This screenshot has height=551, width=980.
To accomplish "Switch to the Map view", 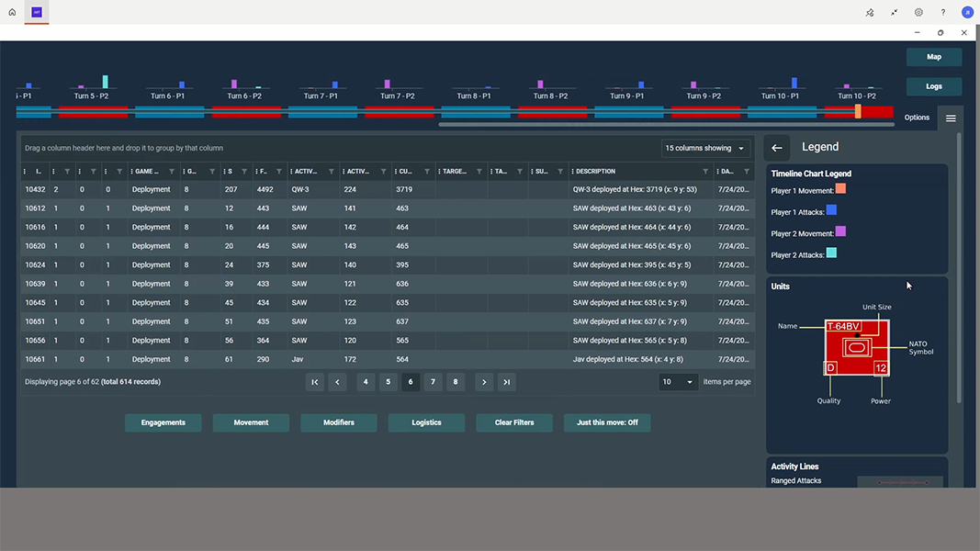I will pyautogui.click(x=933, y=57).
